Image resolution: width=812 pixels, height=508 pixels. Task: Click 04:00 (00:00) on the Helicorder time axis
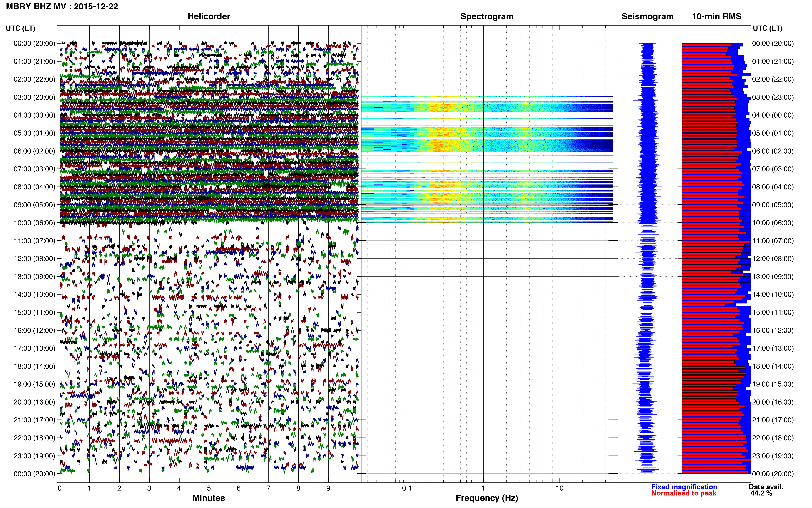(34, 115)
